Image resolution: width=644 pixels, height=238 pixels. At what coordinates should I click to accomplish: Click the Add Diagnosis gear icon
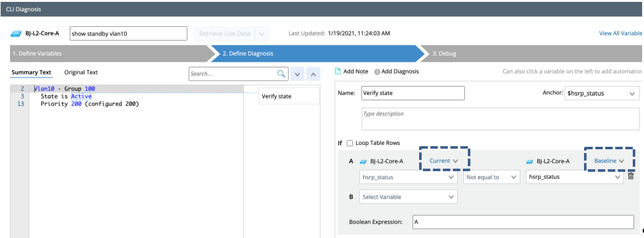377,71
